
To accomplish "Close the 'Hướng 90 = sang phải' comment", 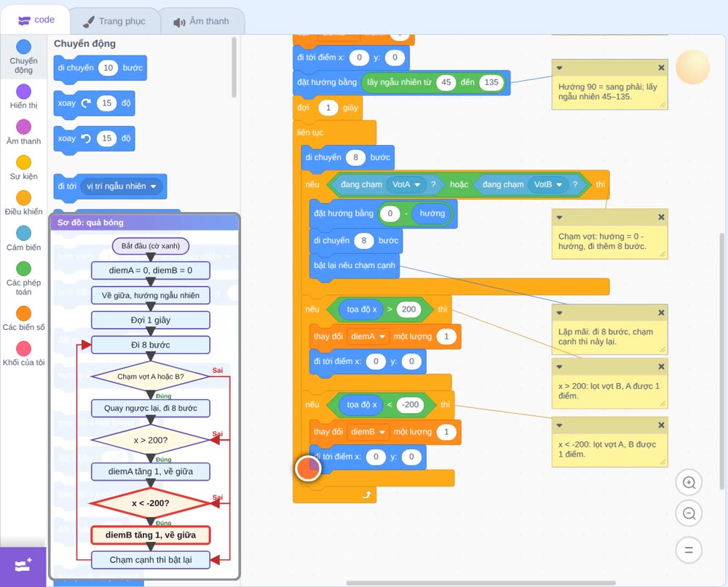I will click(661, 68).
